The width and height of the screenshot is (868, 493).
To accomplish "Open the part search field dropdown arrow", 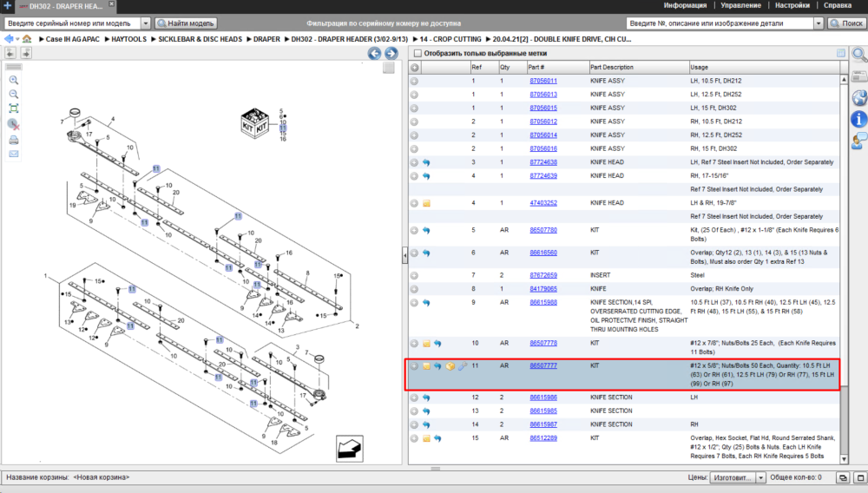I will tap(819, 23).
